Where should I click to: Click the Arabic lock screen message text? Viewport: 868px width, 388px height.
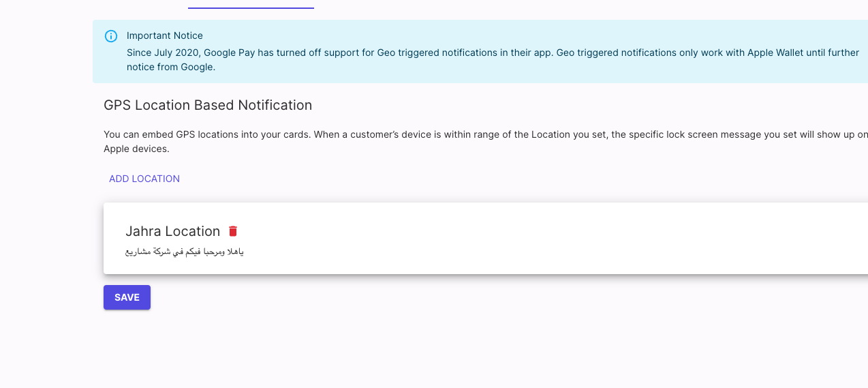[185, 252]
